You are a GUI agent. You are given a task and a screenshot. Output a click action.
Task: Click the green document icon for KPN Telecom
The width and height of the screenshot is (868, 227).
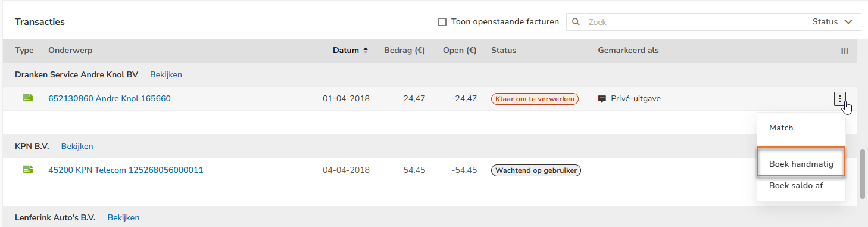tap(28, 170)
